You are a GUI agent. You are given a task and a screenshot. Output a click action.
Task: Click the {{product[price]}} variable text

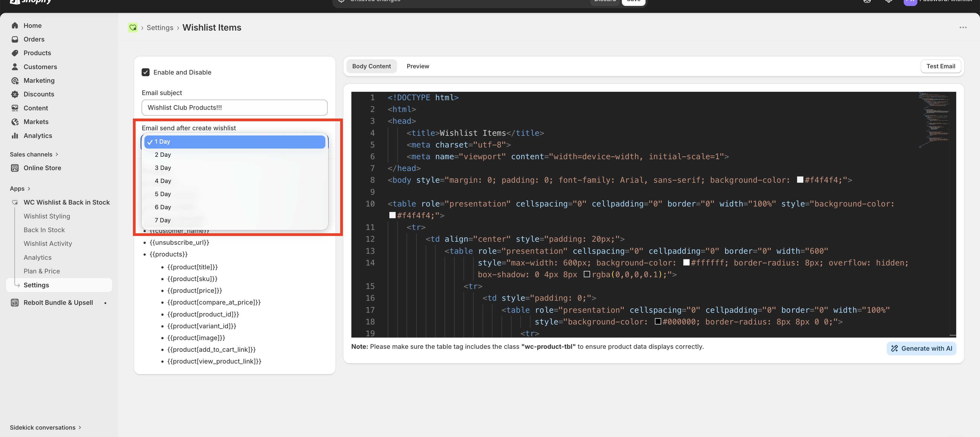click(x=194, y=291)
